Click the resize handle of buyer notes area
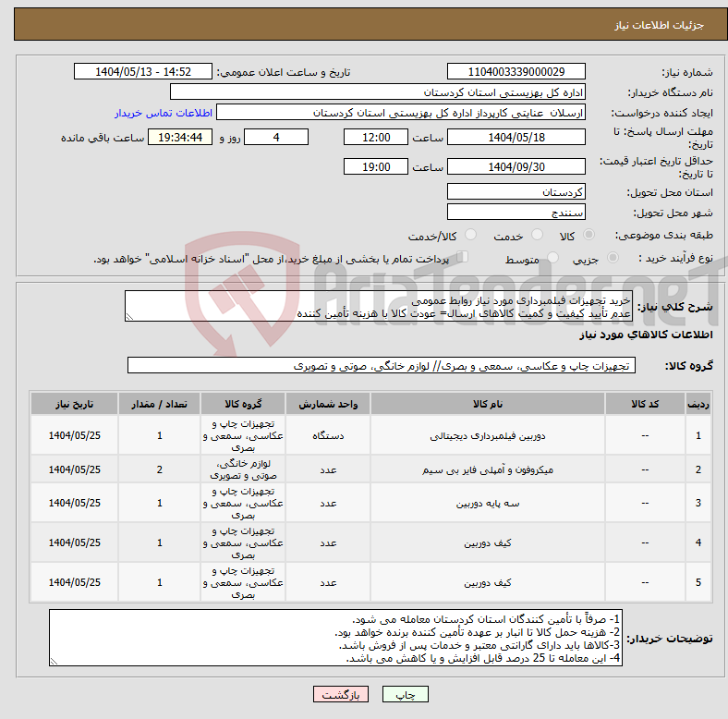 [x=54, y=662]
